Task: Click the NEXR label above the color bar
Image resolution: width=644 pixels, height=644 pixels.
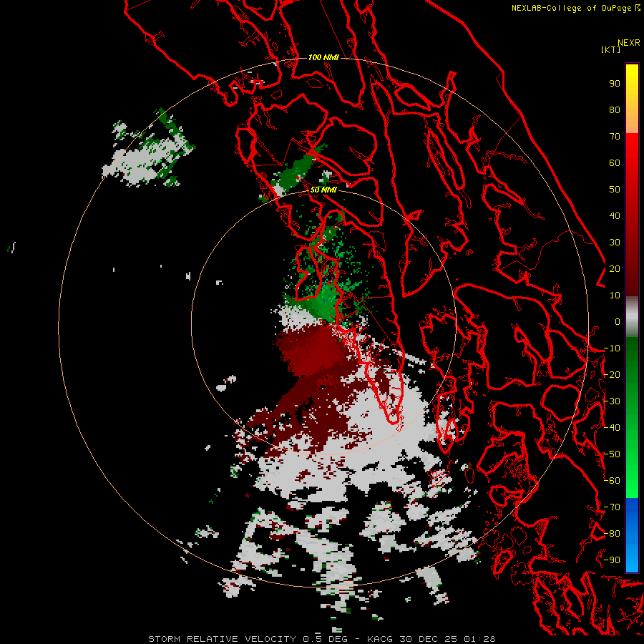Action: 629,43
